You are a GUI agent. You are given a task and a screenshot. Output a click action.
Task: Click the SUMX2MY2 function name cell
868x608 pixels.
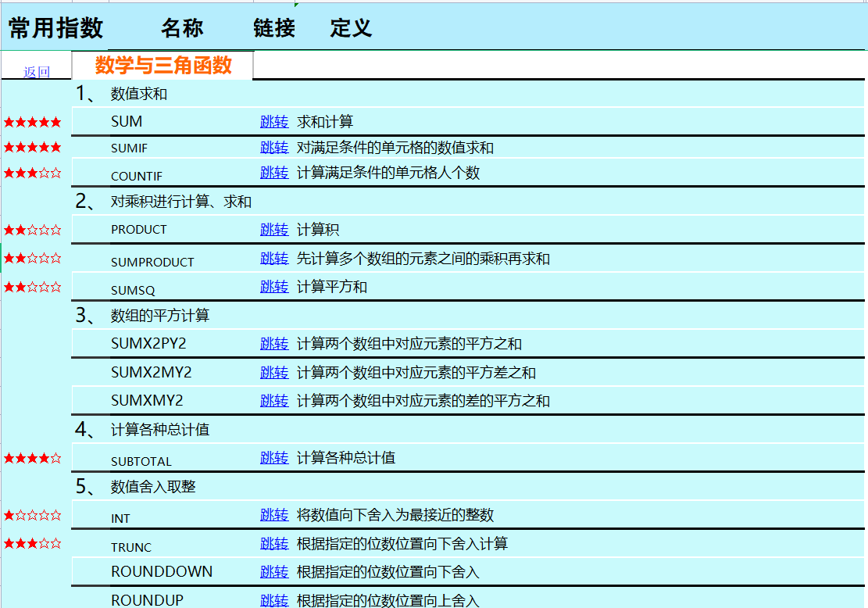(x=151, y=372)
